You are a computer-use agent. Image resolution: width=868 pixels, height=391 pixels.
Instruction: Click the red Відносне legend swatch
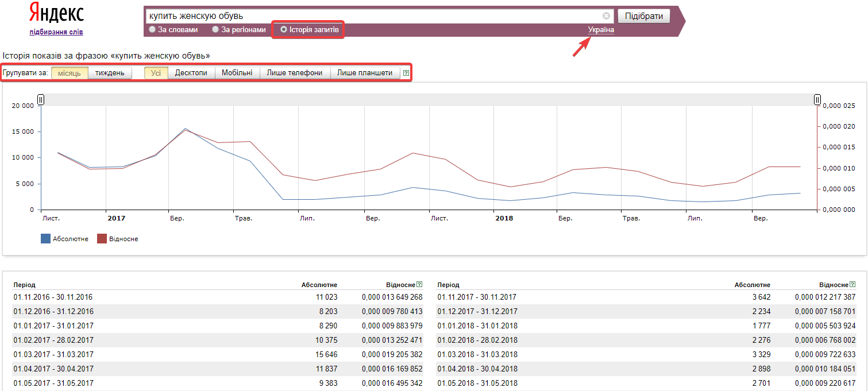[102, 238]
